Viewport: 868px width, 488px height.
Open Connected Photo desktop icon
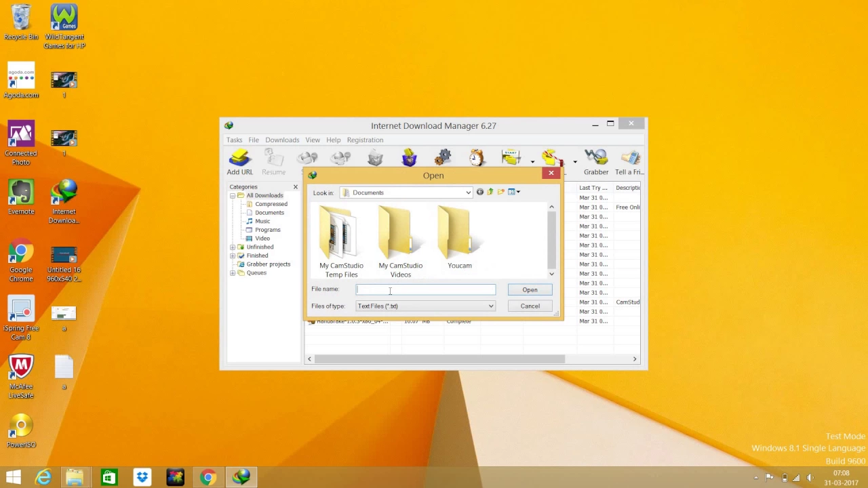tap(21, 144)
